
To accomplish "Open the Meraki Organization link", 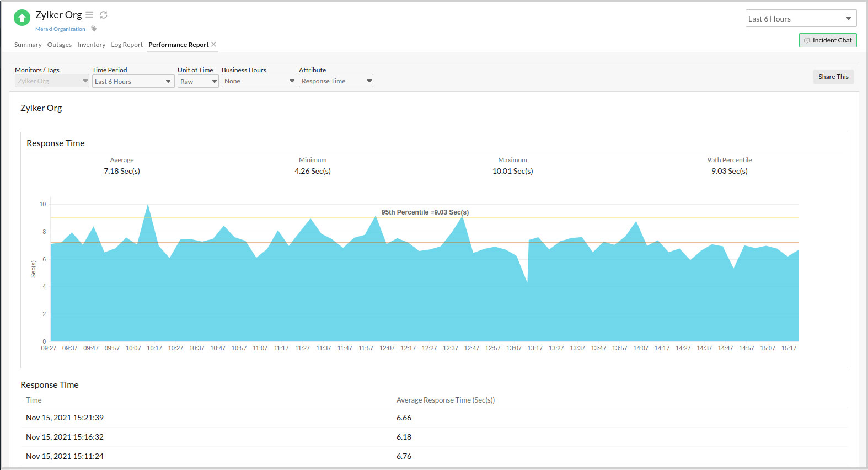I will pyautogui.click(x=60, y=29).
